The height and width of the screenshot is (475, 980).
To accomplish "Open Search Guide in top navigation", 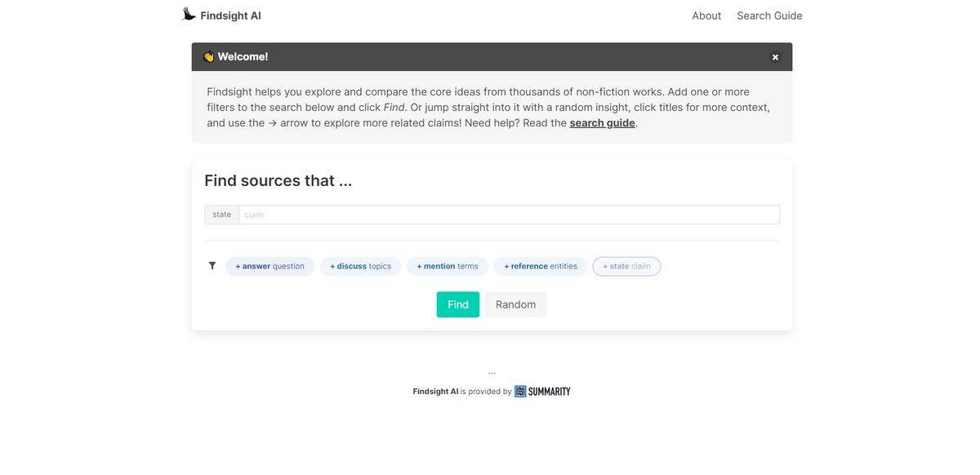I will [769, 16].
